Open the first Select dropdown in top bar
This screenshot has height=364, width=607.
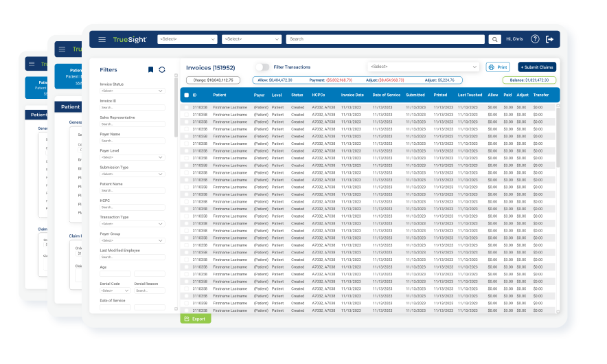click(x=187, y=39)
